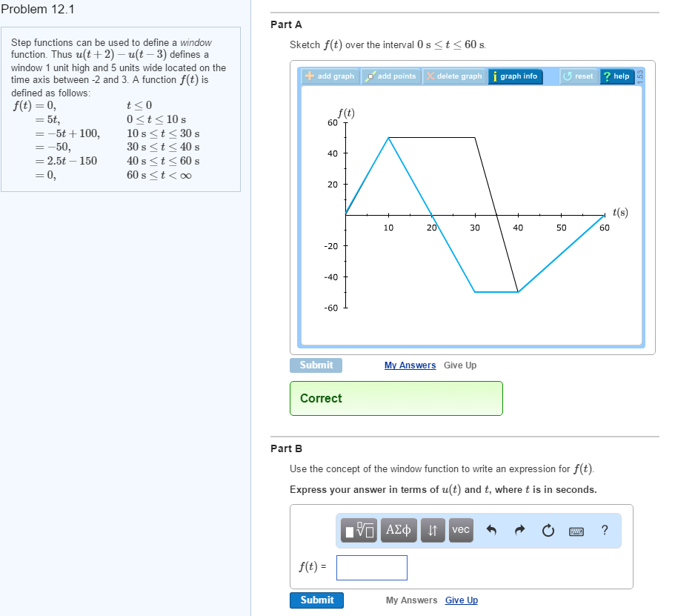Reset the answer field
This screenshot has height=616, width=675.
pyautogui.click(x=548, y=530)
